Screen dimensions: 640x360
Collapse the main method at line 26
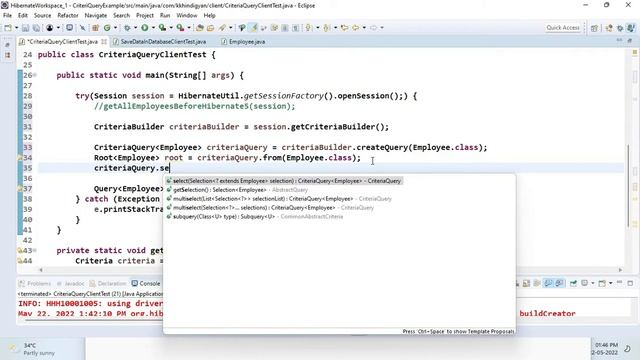[x=35, y=75]
